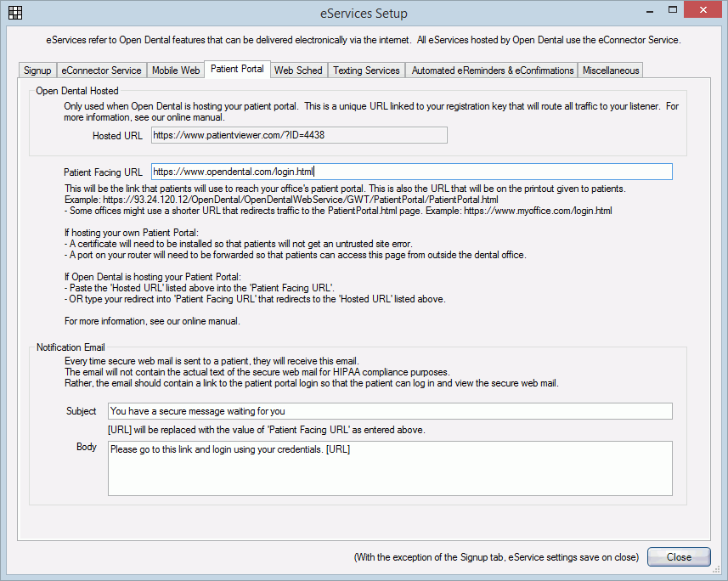Click the "Paste the 'Hosted URL'" instruction line
This screenshot has height=581, width=728.
(200, 288)
